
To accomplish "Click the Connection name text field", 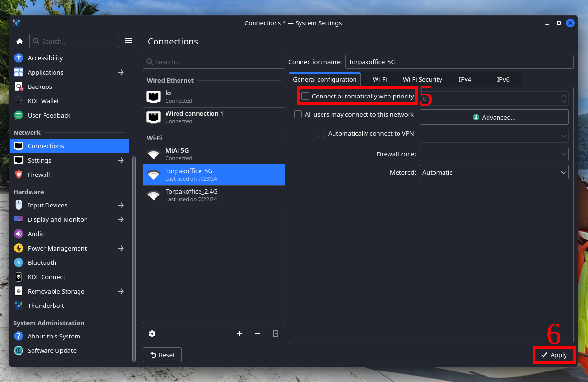I will pyautogui.click(x=459, y=62).
